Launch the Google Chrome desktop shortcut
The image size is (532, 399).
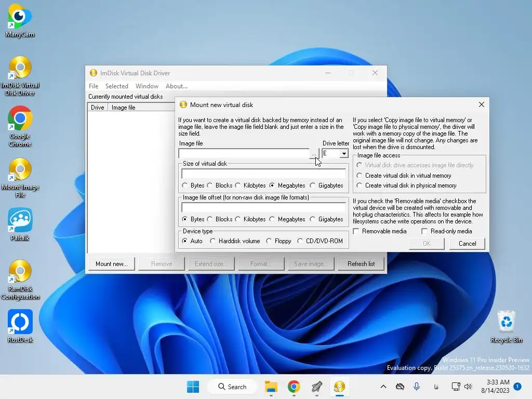pos(20,127)
